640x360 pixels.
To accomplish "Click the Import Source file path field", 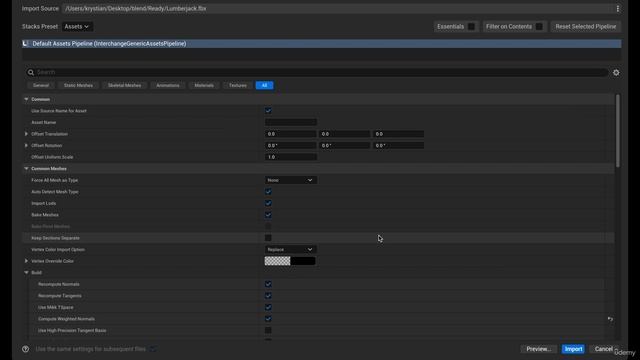I will pos(338,9).
